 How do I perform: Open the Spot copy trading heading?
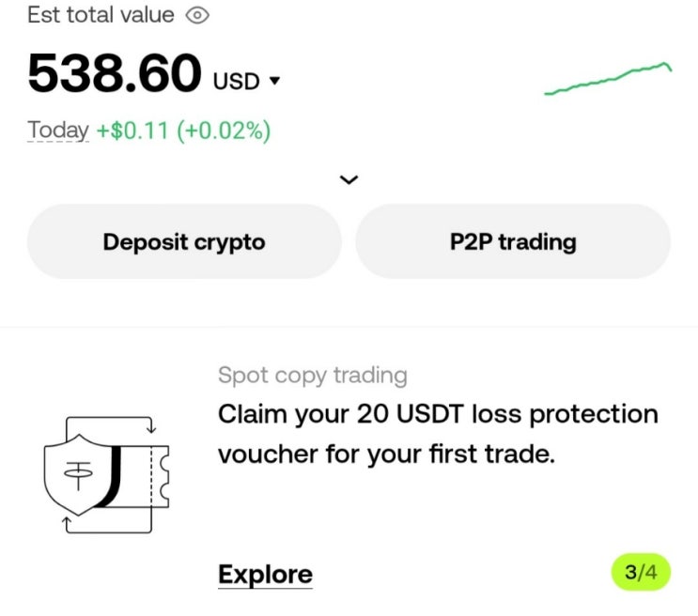coord(313,376)
